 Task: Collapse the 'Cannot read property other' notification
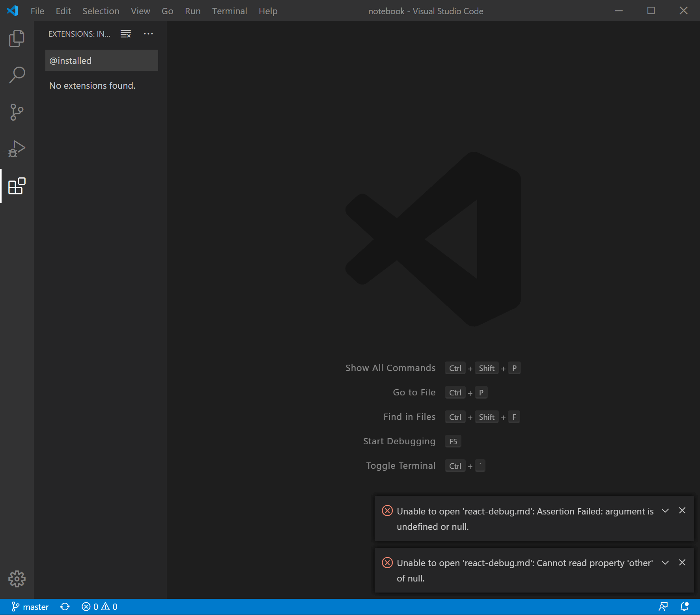pos(665,563)
